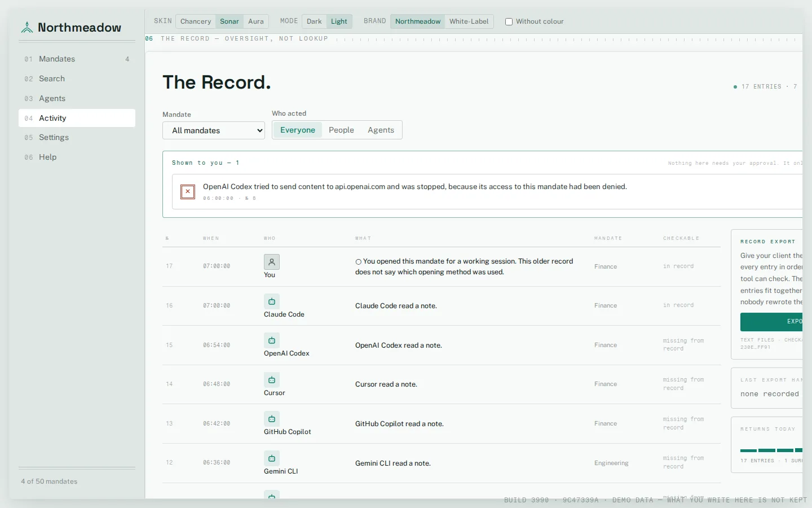812x508 pixels.
Task: Go to Search in the sidebar
Action: [77, 78]
